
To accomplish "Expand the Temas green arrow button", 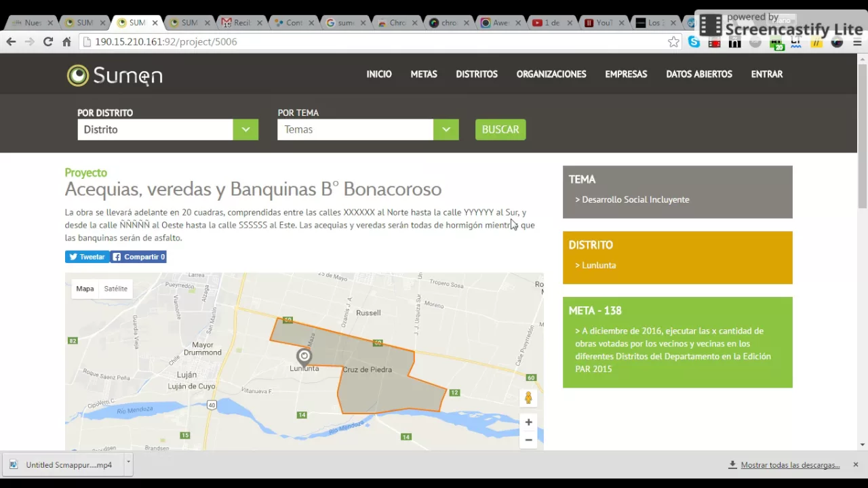I will pyautogui.click(x=446, y=129).
